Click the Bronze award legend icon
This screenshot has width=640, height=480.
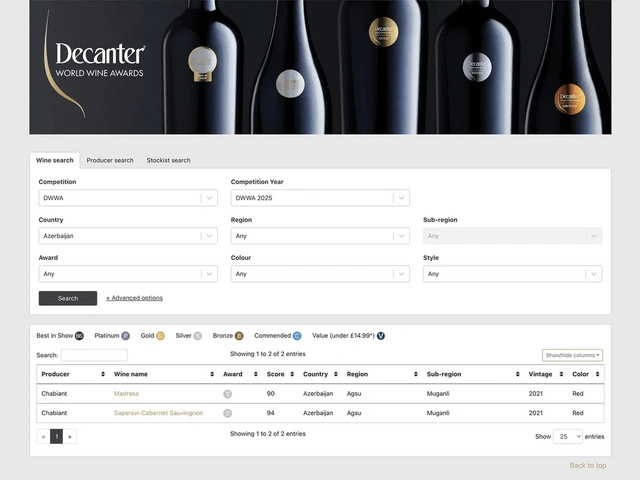tap(239, 336)
